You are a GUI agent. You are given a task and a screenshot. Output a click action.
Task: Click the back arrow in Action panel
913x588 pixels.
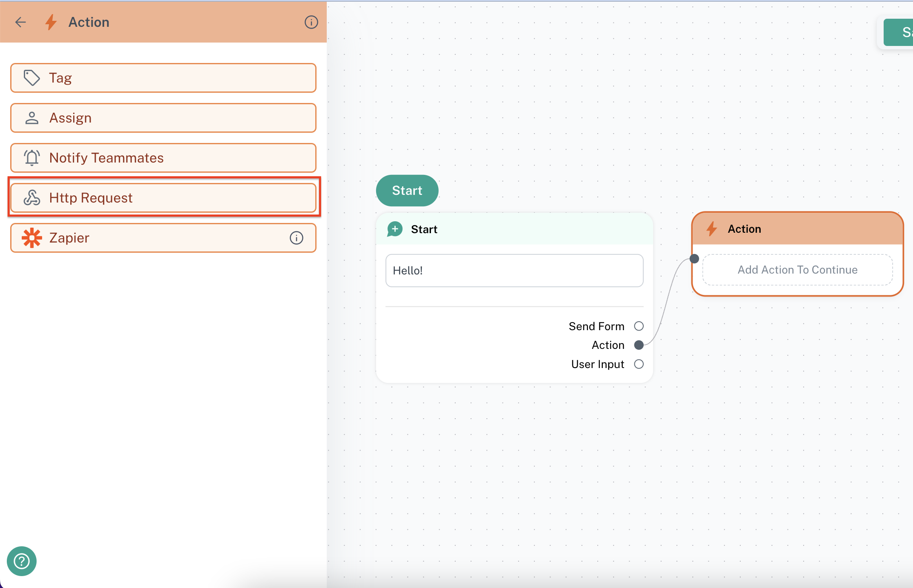point(20,22)
